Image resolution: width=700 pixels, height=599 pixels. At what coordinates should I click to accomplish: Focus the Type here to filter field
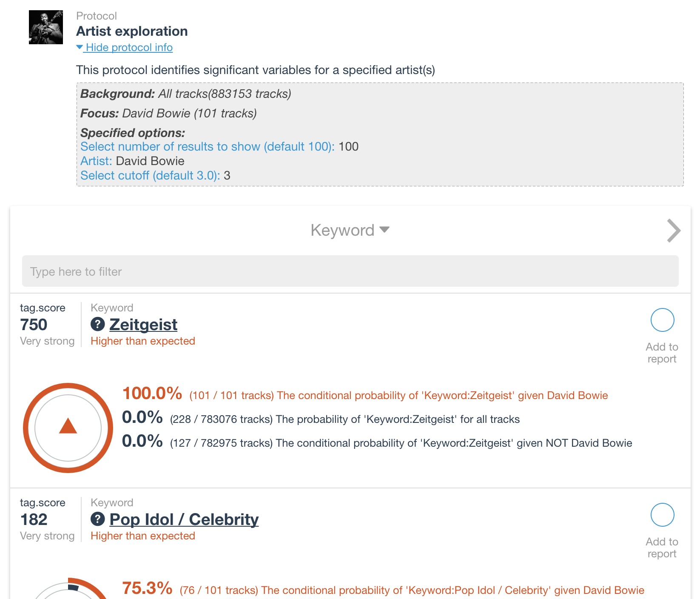tap(350, 271)
